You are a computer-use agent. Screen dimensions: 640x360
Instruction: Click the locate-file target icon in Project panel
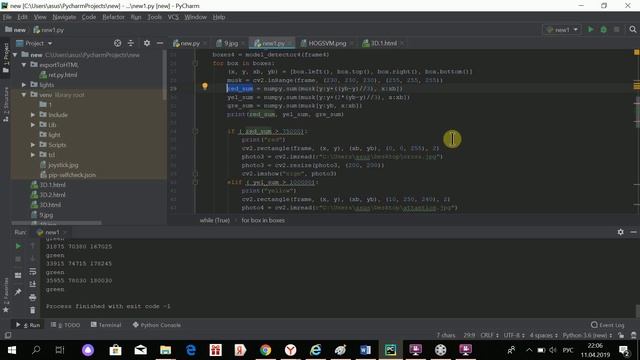tap(118, 43)
